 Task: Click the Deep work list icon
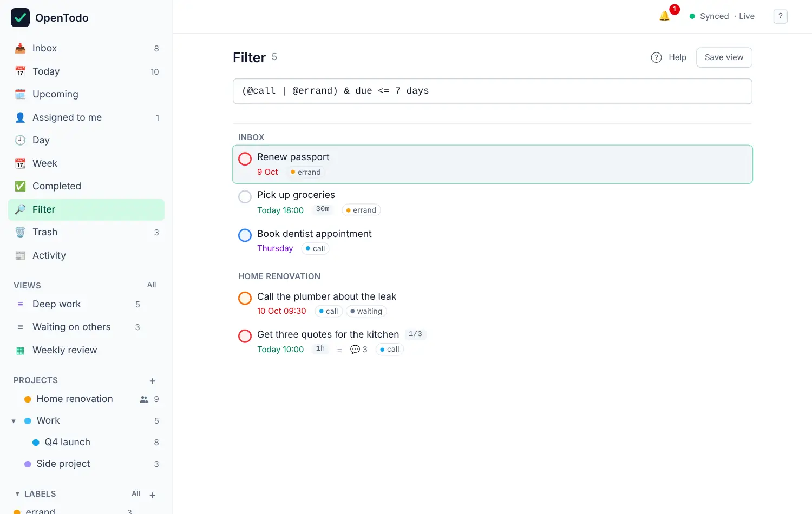point(20,305)
